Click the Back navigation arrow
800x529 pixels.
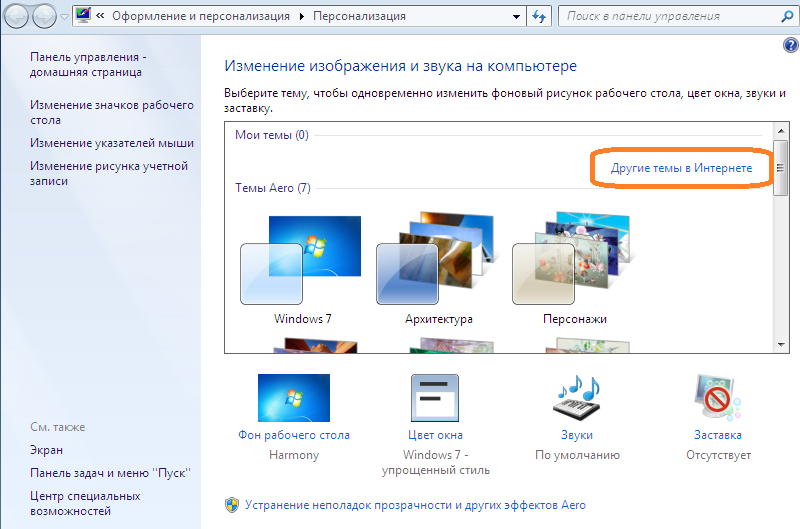(x=16, y=17)
